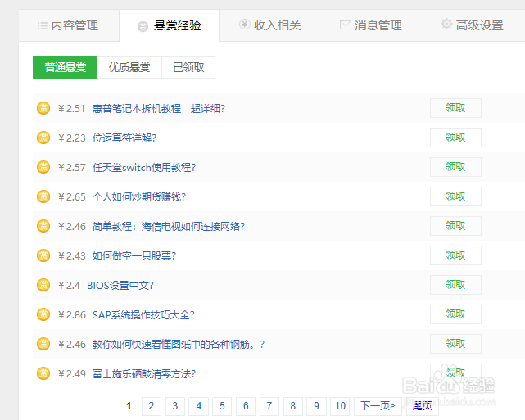Click the coin icon for 任天堂switch使用教程
This screenshot has width=525, height=420.
[x=43, y=167]
